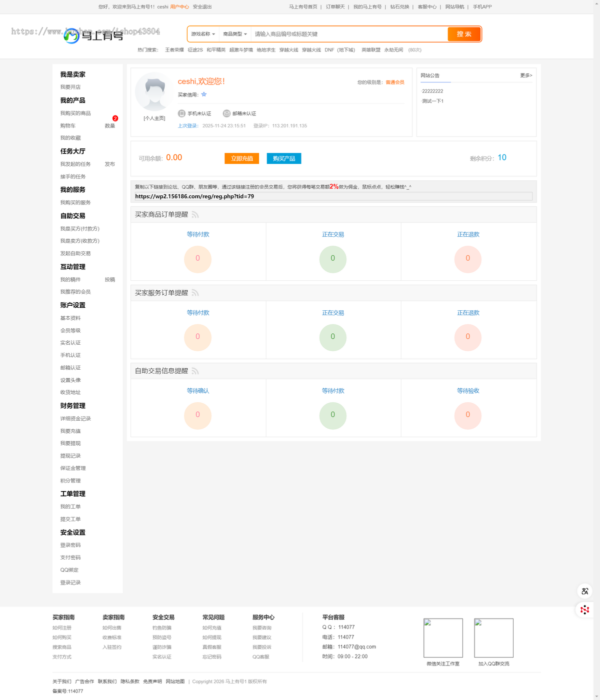Open 用户中心 in top bar
Image resolution: width=600 pixels, height=700 pixels.
click(x=179, y=7)
